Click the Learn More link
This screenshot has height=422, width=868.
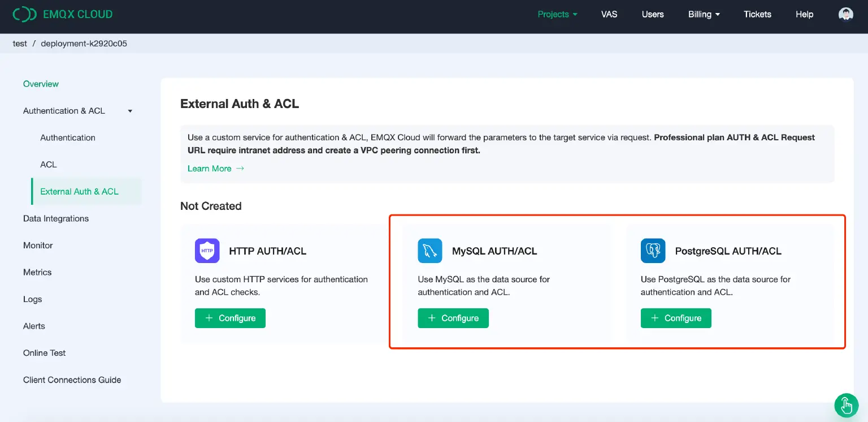[209, 168]
